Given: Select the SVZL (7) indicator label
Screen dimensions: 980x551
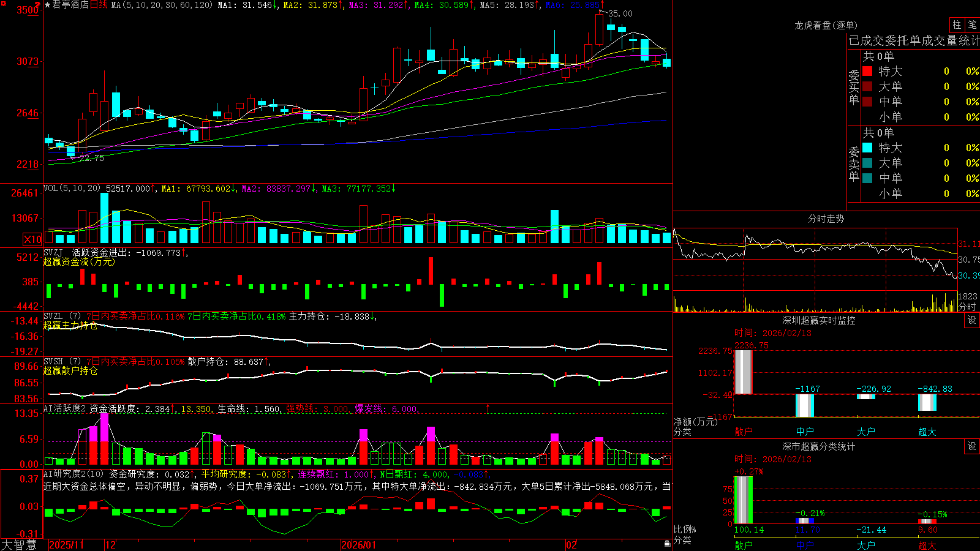Looking at the screenshot, I should [62, 317].
